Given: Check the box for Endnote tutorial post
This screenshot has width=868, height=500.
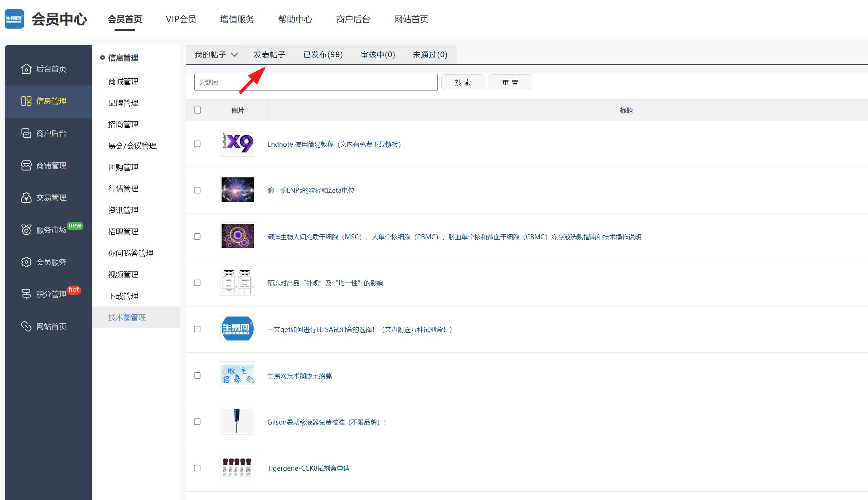Looking at the screenshot, I should [x=197, y=144].
